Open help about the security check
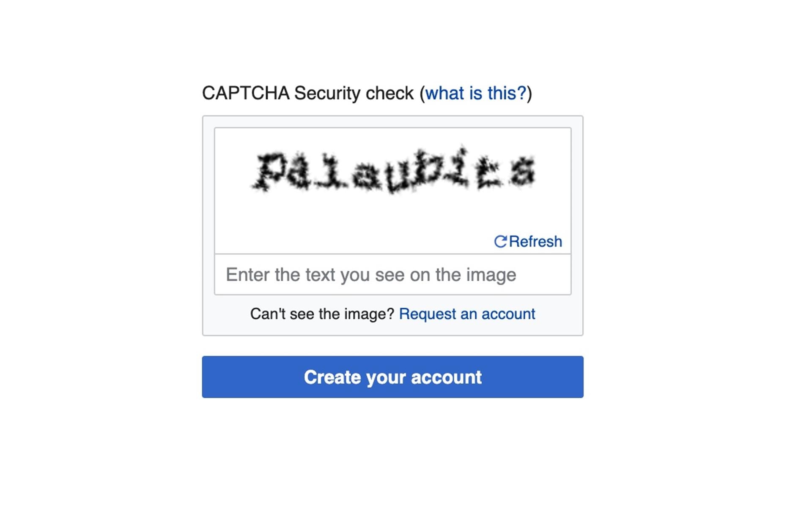Screen dimensions: 812x525 click(476, 93)
